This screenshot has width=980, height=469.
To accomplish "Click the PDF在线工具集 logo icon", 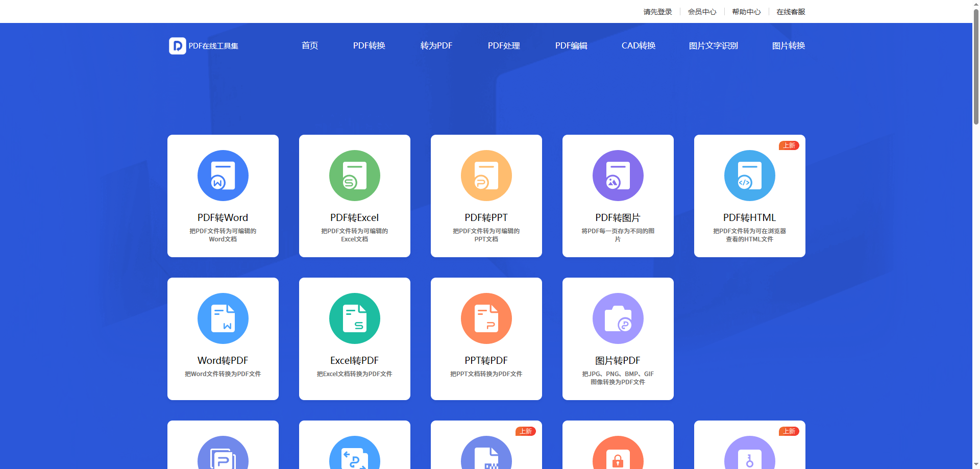I will [x=178, y=46].
